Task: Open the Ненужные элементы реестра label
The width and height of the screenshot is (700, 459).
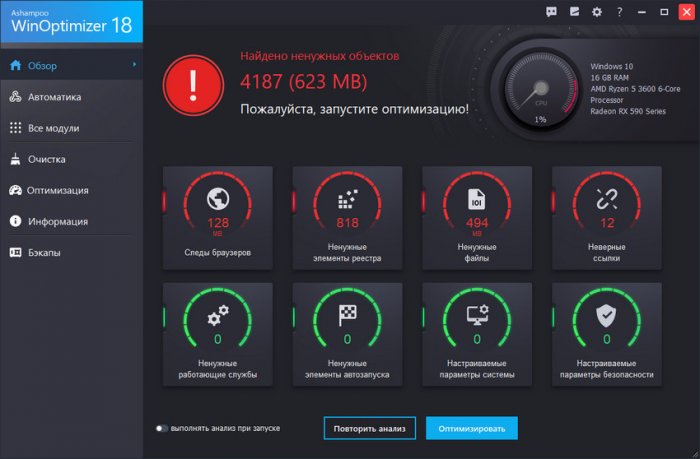Action: pyautogui.click(x=347, y=252)
